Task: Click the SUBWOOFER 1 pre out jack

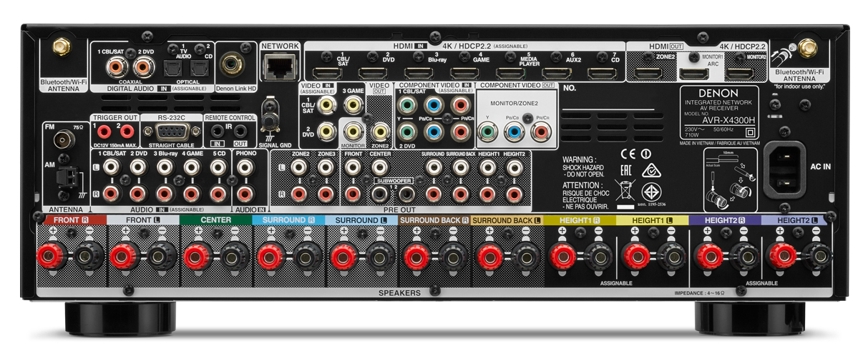Action: 380,193
